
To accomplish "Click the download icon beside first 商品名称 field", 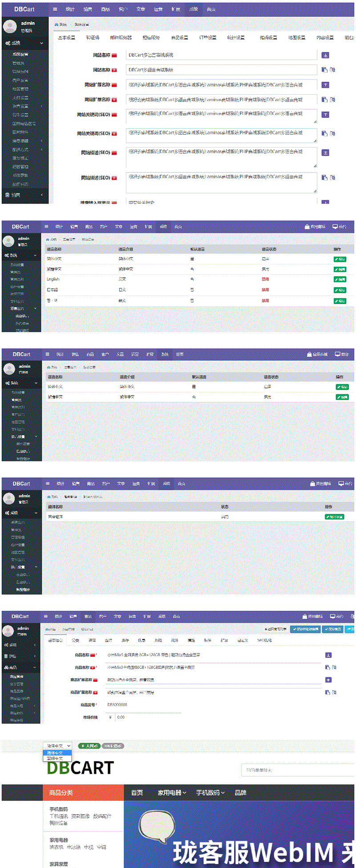I will [328, 655].
